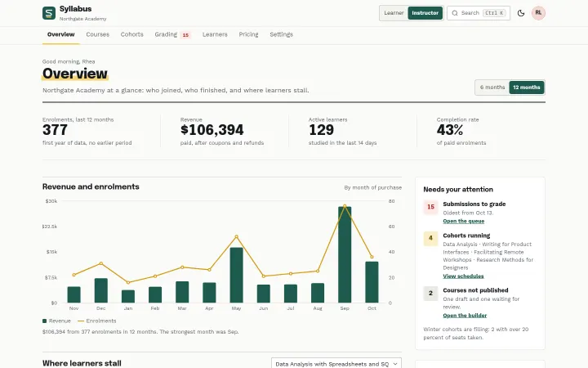Click the 377 enrolments figure

pos(55,130)
